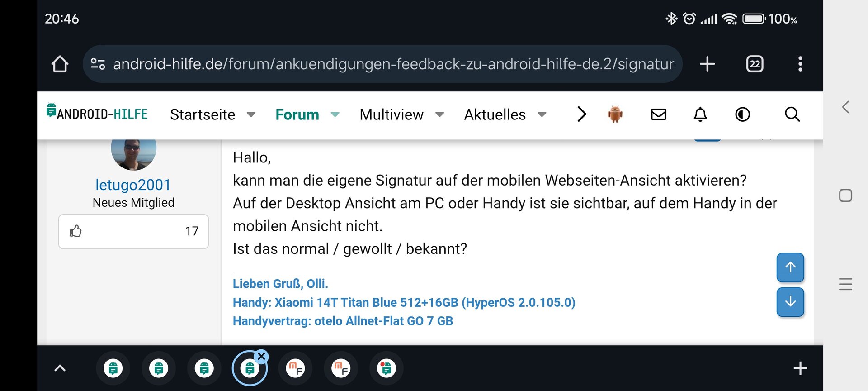This screenshot has height=391, width=868.
Task: Open the forum search magnifier
Action: (792, 114)
